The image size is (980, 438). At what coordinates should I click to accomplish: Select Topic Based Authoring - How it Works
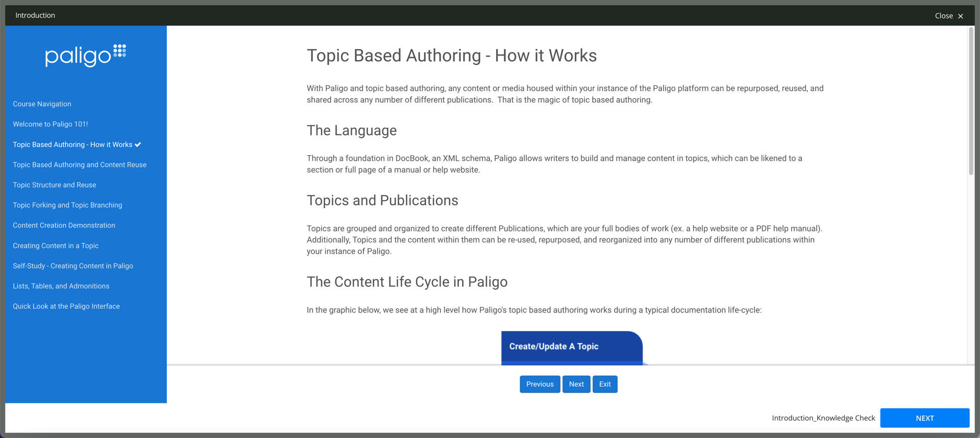pyautogui.click(x=72, y=144)
